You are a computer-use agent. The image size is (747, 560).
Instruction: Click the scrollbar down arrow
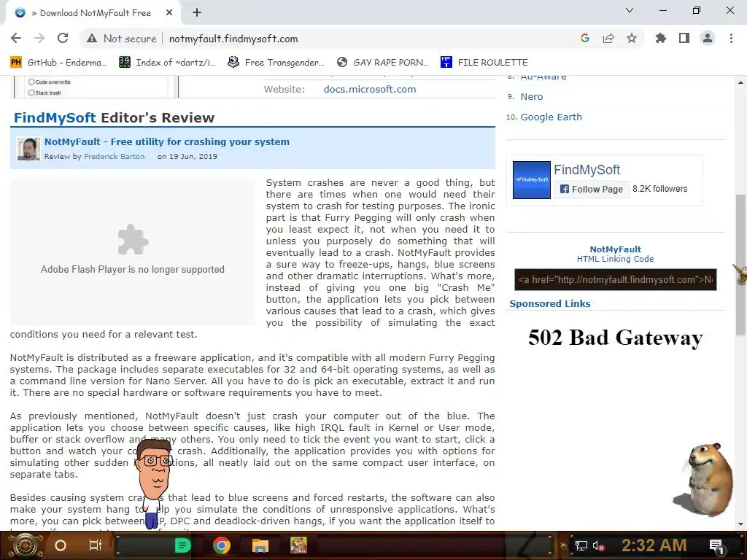tap(741, 524)
